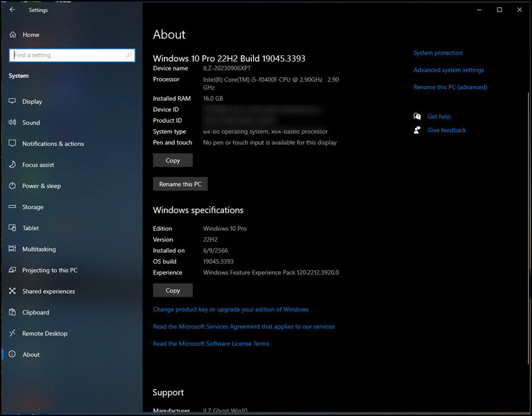Select the Display monitor icon

coord(12,101)
